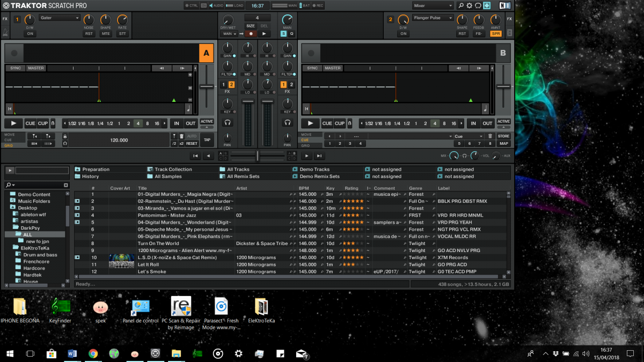Screen dimensions: 644x362
Task: Open the Gater effect dropdown
Action: click(59, 18)
